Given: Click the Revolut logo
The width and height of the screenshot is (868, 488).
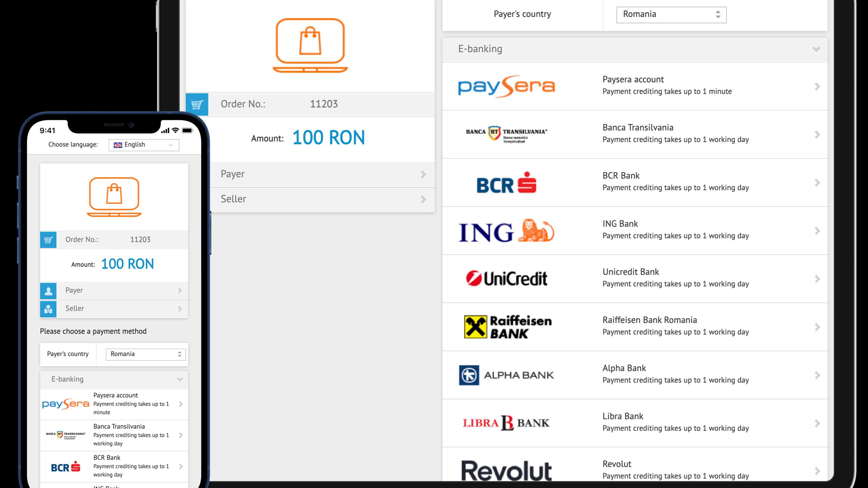Looking at the screenshot, I should (x=506, y=471).
